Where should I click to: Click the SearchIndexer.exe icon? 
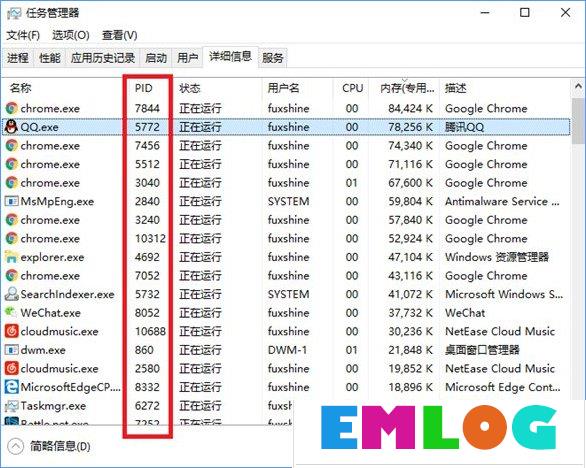(12, 294)
